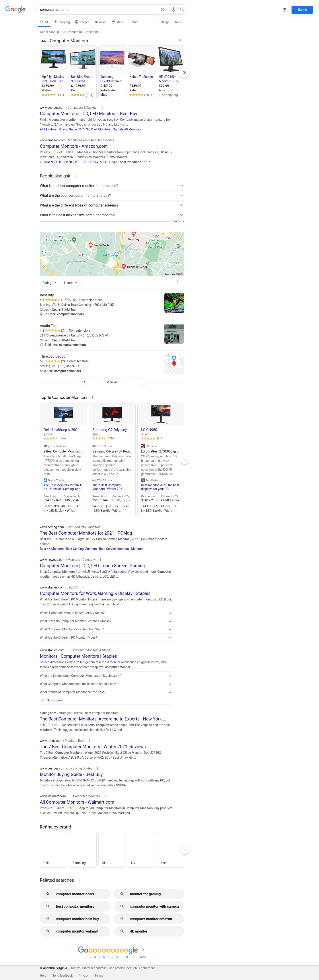Open the three-dot menu for pcmag.com result
Viewport: 319px width, 980px height.
pyautogui.click(x=106, y=527)
